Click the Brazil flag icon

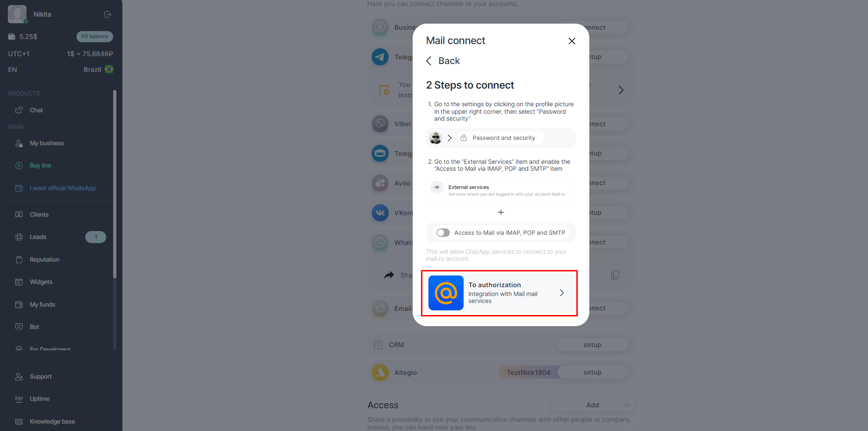coord(109,69)
